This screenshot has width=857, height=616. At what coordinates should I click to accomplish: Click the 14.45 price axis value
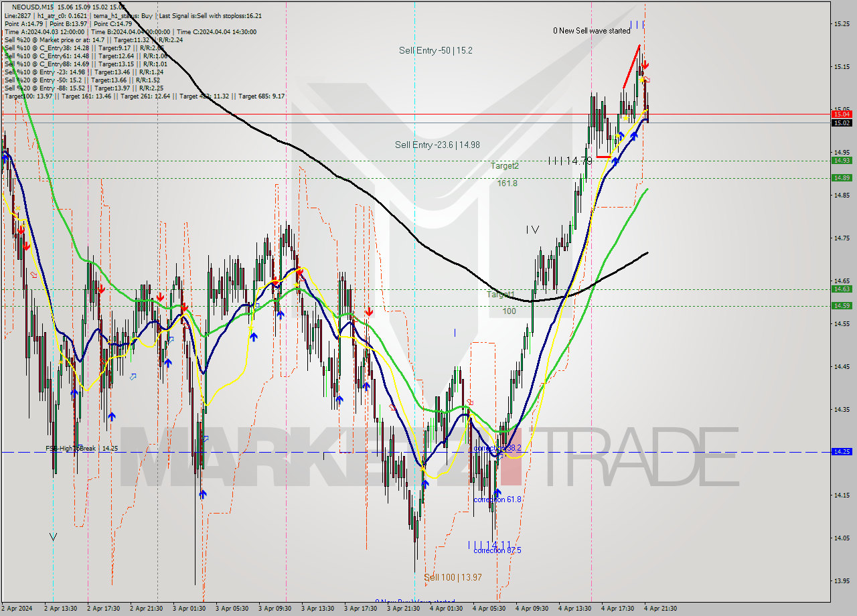tap(842, 366)
